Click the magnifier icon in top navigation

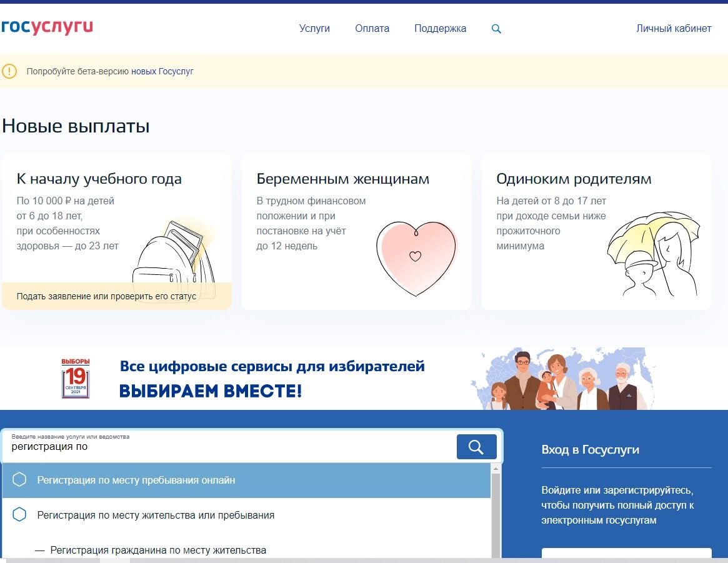pos(496,29)
